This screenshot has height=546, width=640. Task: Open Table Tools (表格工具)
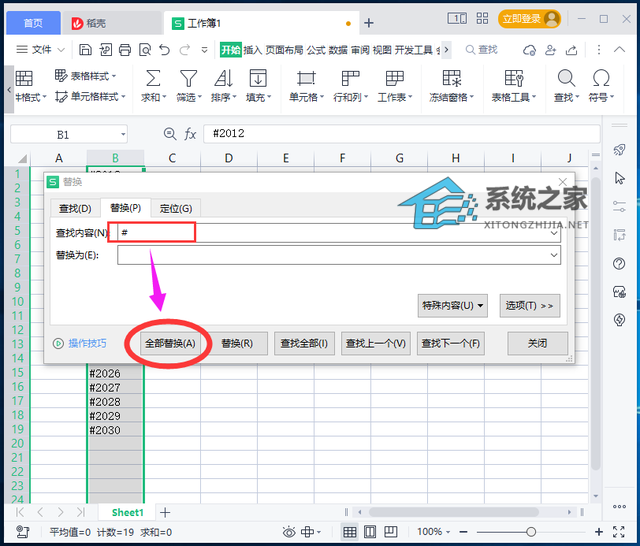pos(513,86)
